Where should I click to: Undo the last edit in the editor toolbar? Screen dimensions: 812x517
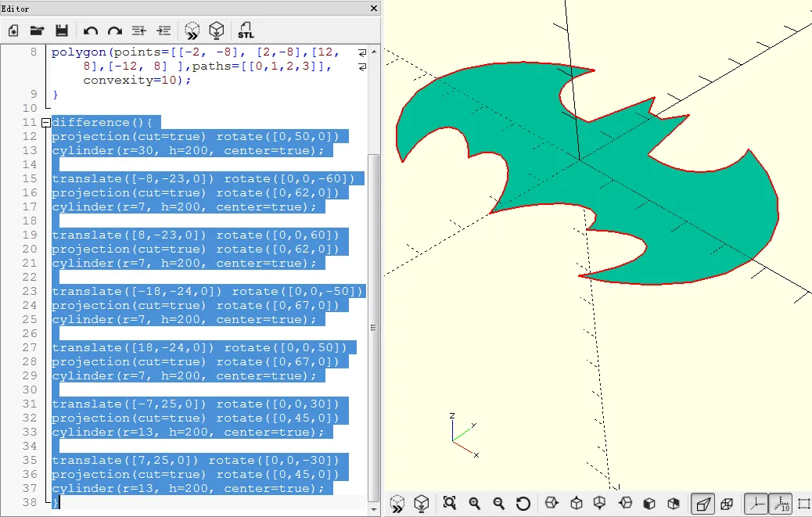pos(91,31)
